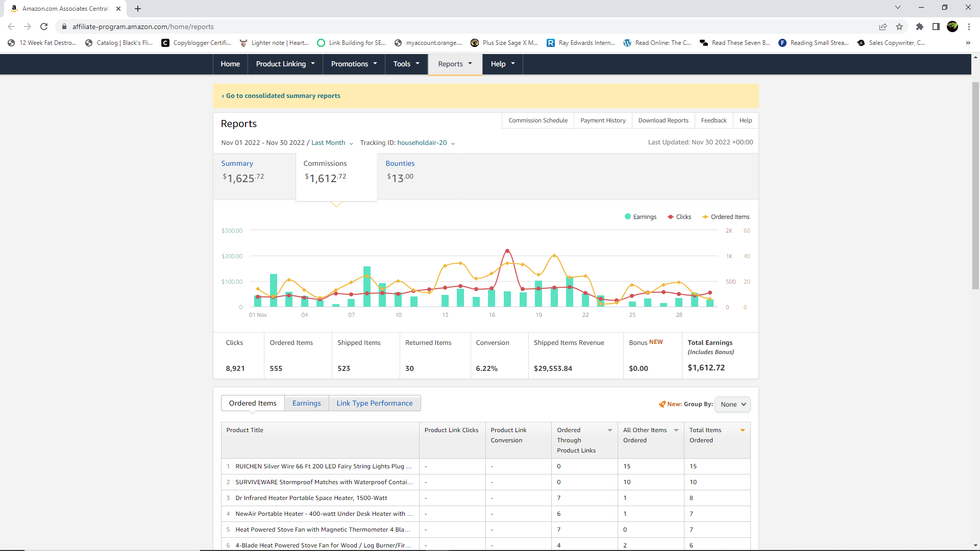This screenshot has height=551, width=980.
Task: Select the Bounties earnings tab
Action: [x=400, y=171]
